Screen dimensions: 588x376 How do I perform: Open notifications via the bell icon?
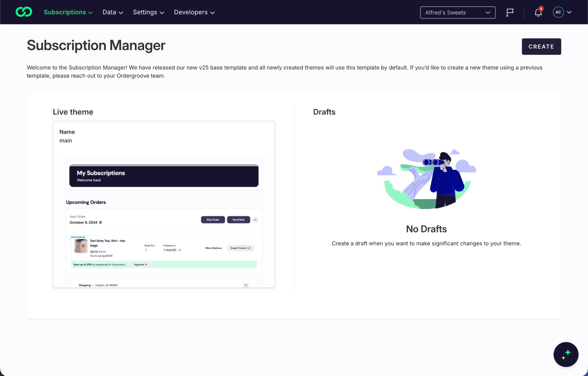click(537, 12)
